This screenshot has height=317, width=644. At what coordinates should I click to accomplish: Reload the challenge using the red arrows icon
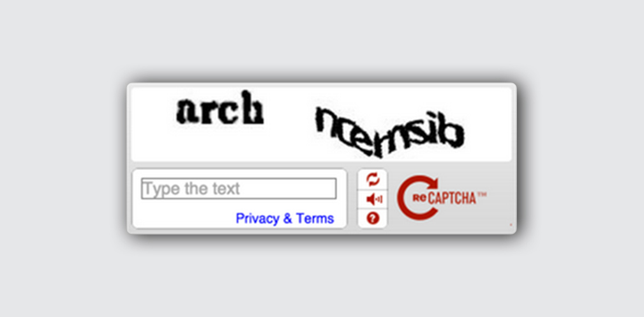coord(373,180)
